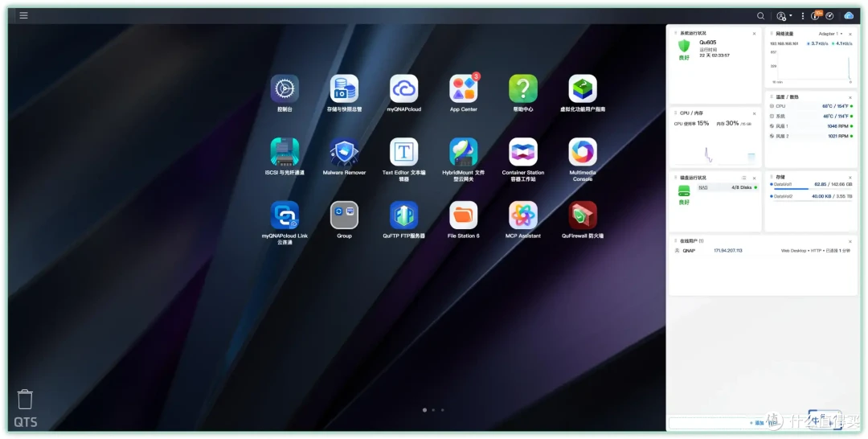Open the myQNAPcloud app icon

(x=404, y=88)
